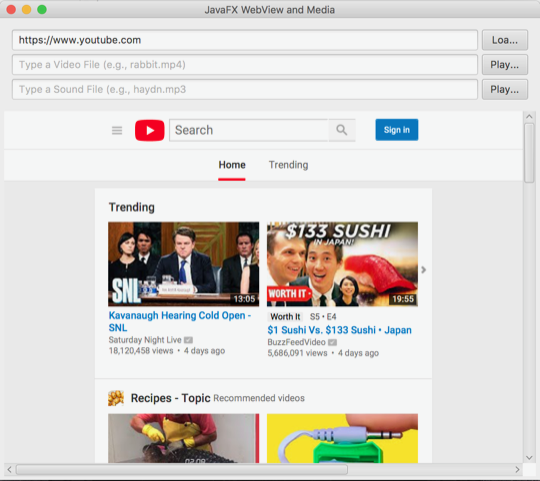Click the Worth It series badge
This screenshot has height=481, width=540.
[285, 317]
